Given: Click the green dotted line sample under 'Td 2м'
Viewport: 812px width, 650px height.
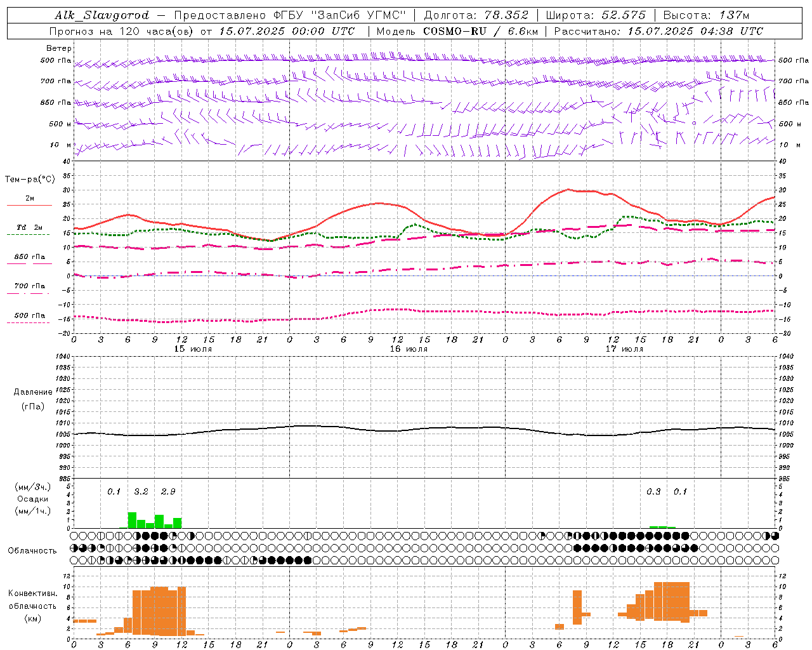Looking at the screenshot, I should [28, 235].
